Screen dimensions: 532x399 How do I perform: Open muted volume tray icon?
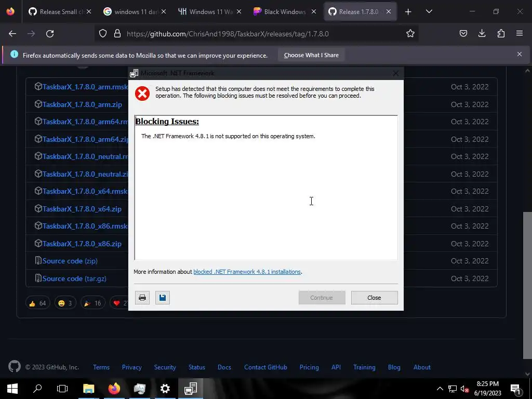pyautogui.click(x=465, y=389)
